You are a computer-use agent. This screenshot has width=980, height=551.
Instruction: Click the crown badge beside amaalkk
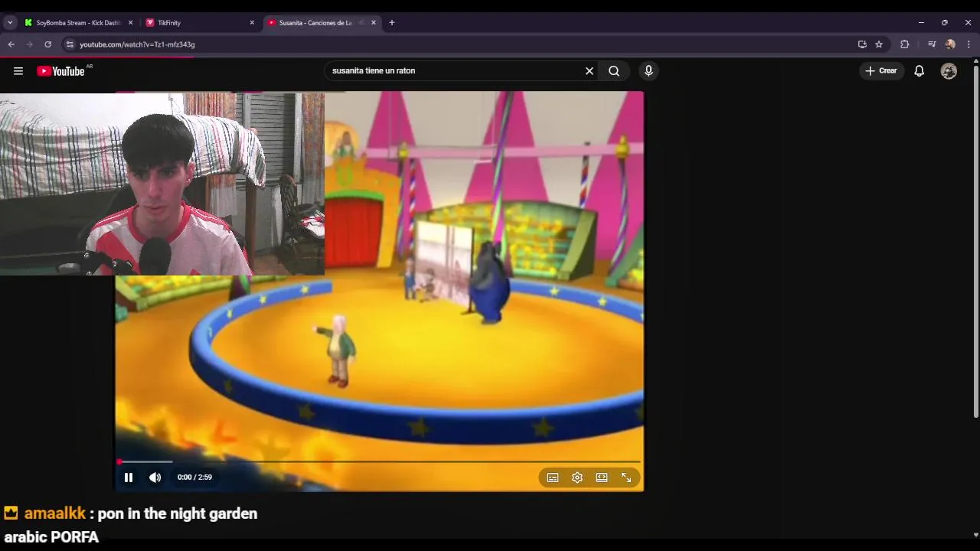click(x=11, y=513)
